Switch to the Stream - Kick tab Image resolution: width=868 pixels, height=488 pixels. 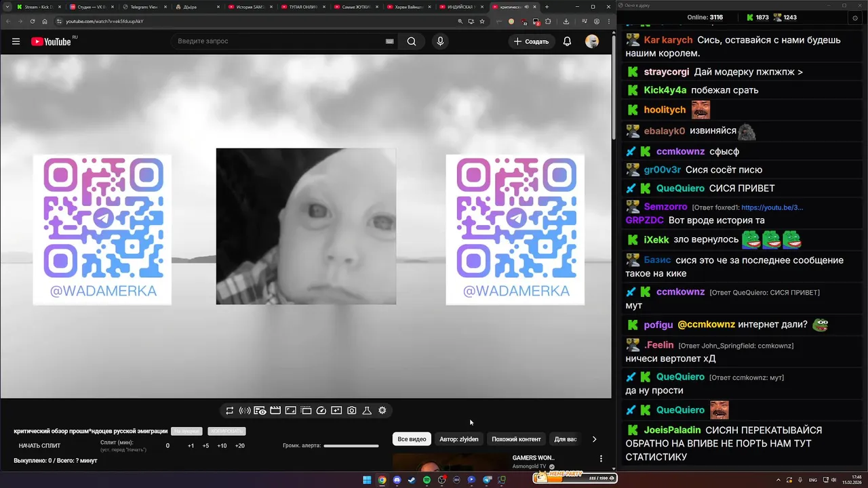39,7
